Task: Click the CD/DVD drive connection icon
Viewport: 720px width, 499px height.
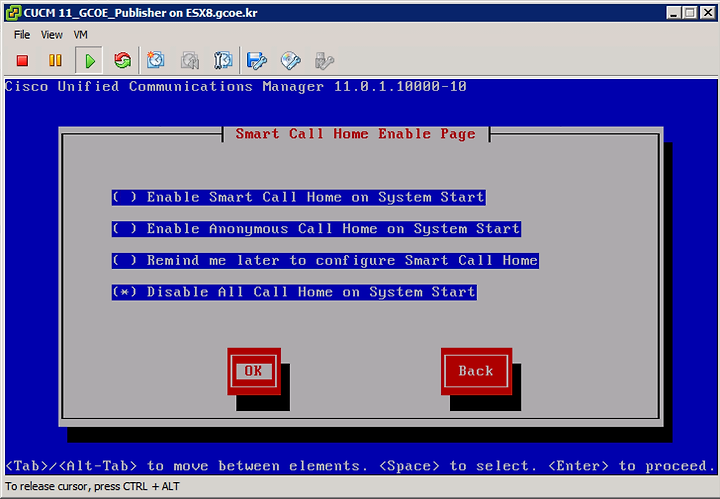Action: coord(290,60)
